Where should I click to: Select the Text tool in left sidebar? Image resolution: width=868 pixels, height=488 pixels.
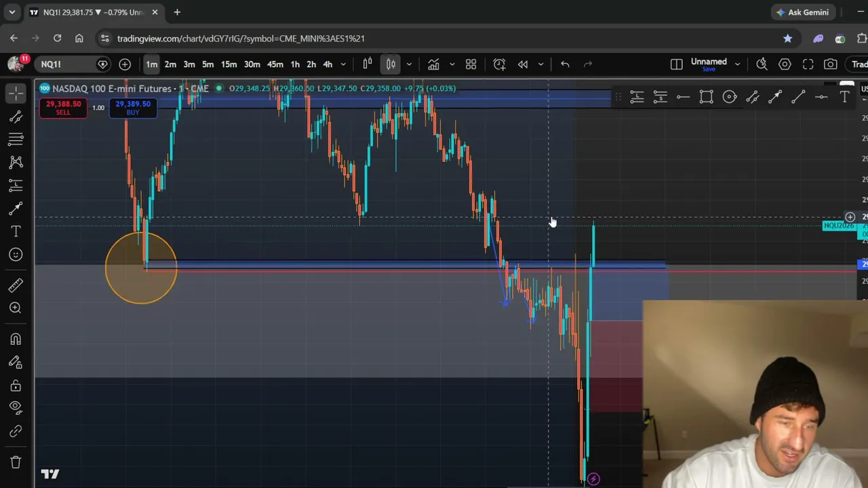16,231
